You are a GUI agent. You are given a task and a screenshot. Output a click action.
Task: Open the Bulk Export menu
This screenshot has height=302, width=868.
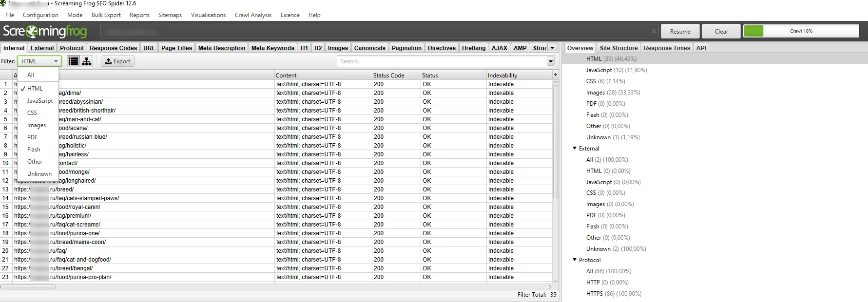(x=106, y=15)
